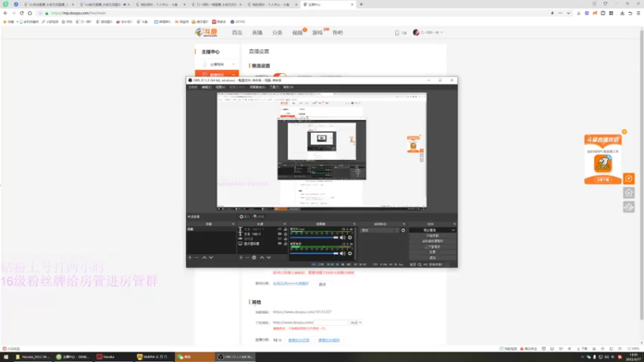Screen dimensions: 644x362
Task: Adjust the second mixer channel volume slider
Action: pos(314,253)
